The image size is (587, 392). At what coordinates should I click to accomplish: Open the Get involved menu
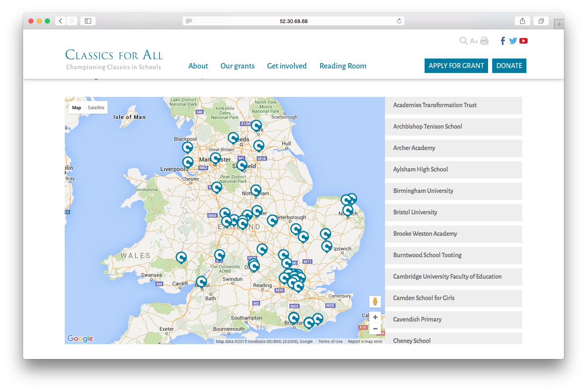(287, 66)
